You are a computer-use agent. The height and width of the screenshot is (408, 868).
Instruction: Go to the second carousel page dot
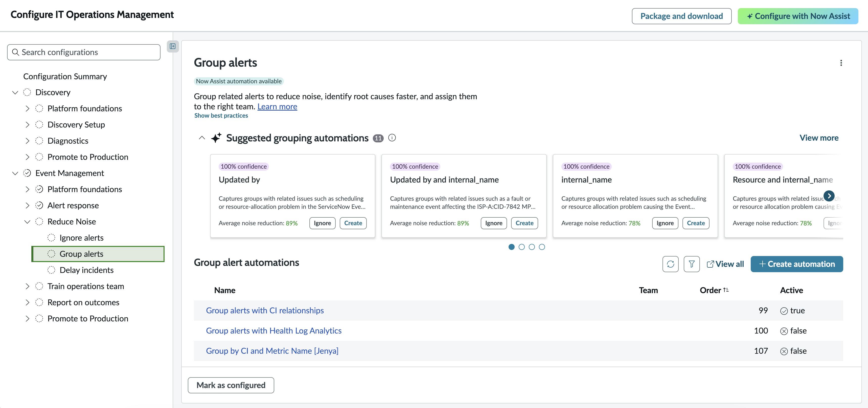coord(522,247)
